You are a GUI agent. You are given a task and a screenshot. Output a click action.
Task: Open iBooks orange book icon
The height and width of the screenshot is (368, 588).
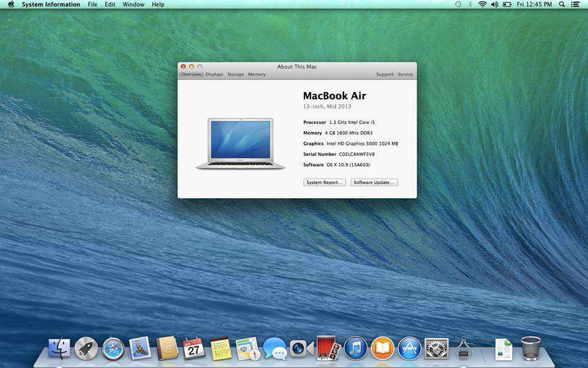[382, 348]
